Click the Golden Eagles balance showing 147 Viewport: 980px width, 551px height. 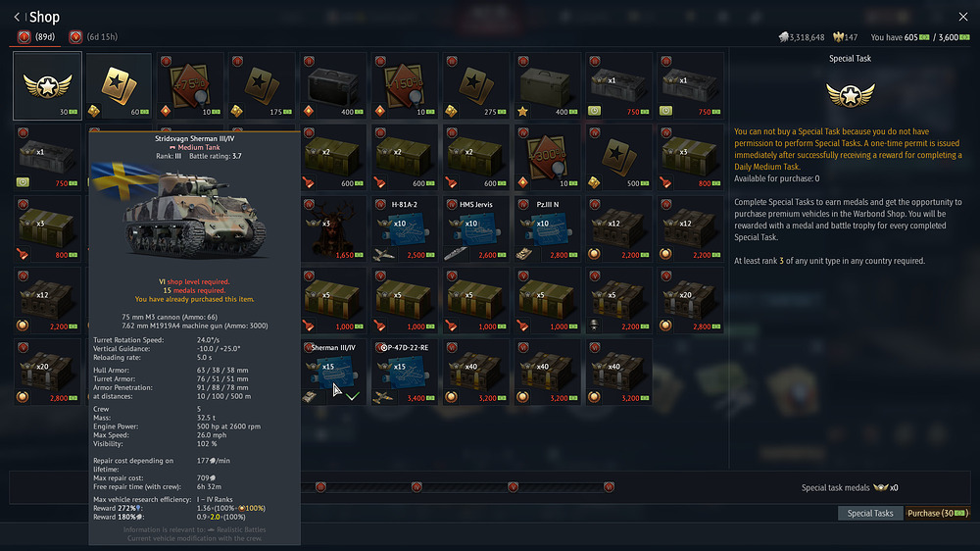[845, 37]
